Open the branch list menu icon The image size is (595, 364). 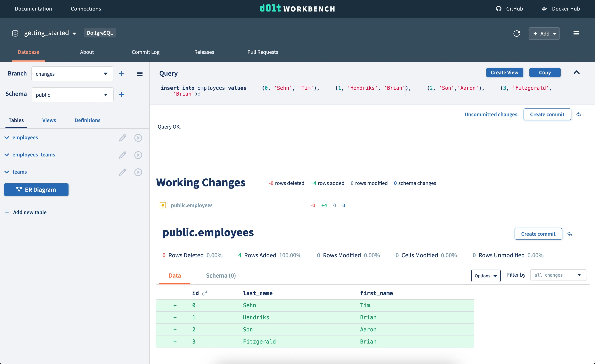click(x=140, y=74)
